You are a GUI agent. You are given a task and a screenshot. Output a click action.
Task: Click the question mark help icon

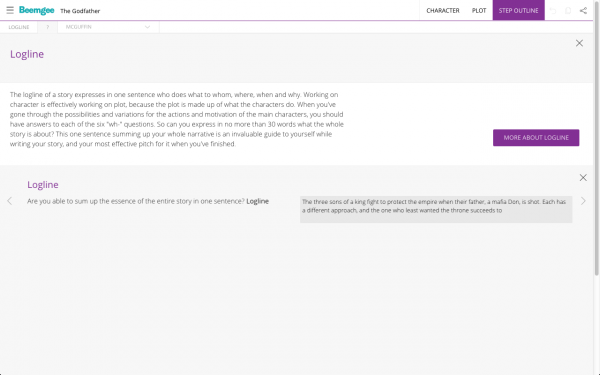click(x=47, y=27)
